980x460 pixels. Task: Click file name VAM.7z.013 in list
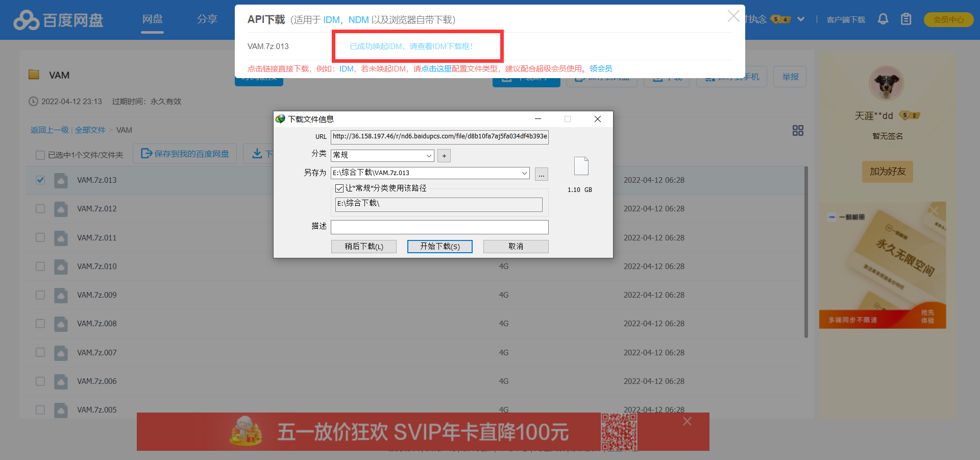97,180
